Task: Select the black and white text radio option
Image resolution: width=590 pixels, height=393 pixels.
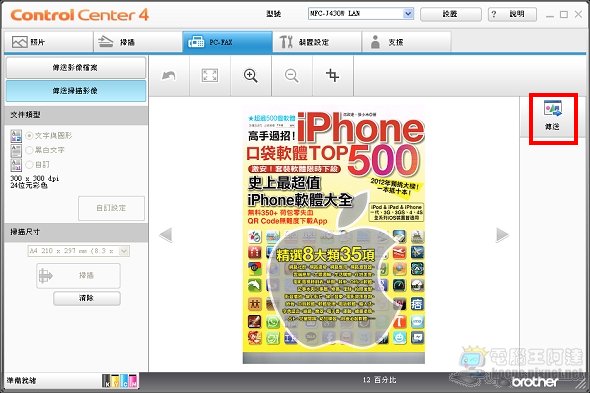Action: (29, 150)
